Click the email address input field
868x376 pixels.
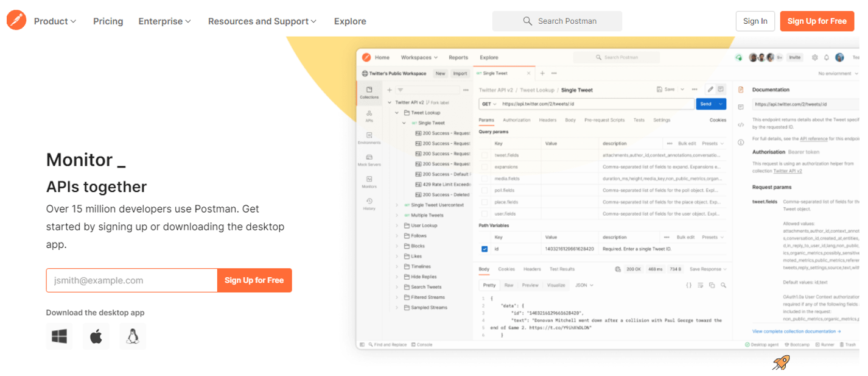[131, 280]
